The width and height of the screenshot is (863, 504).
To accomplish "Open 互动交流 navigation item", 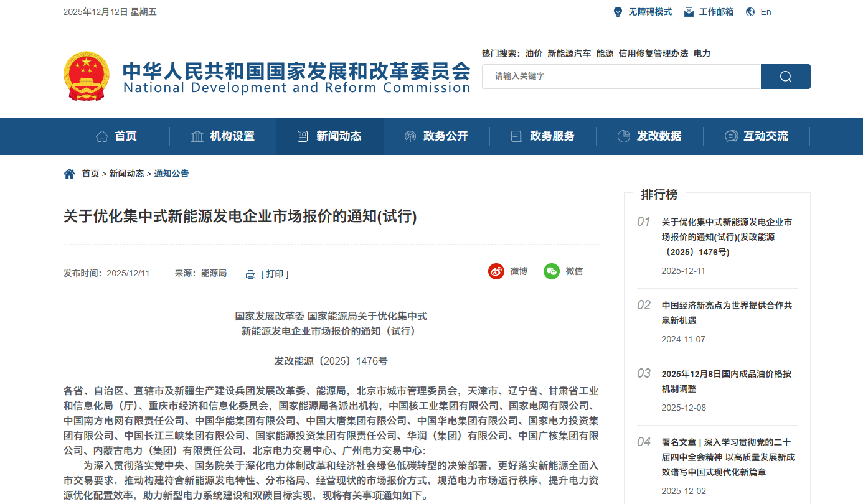I will [757, 136].
